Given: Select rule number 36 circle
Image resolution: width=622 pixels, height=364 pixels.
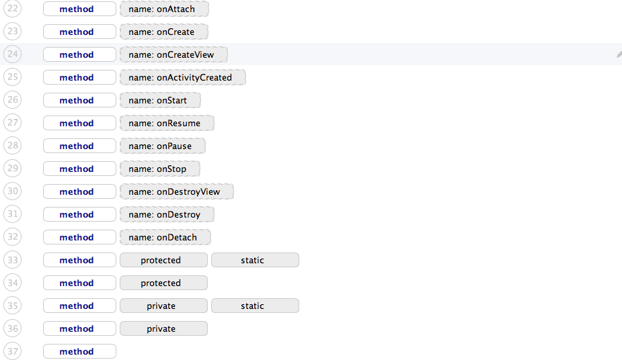Looking at the screenshot, I should (x=13, y=328).
